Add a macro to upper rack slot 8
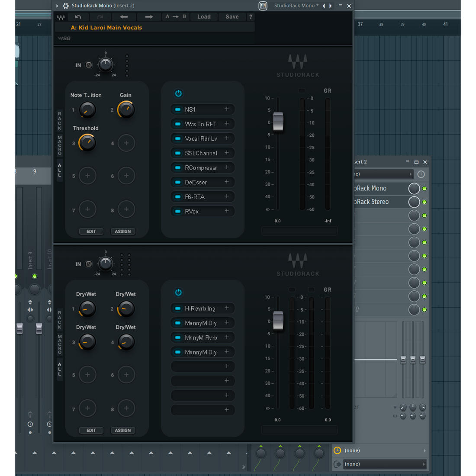The image size is (476, 476). (x=126, y=209)
